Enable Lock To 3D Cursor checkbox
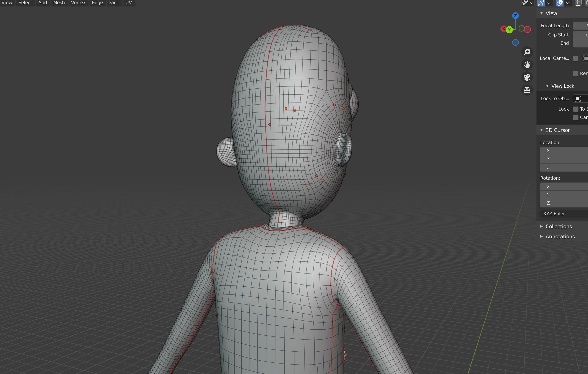The image size is (588, 374). coord(576,109)
